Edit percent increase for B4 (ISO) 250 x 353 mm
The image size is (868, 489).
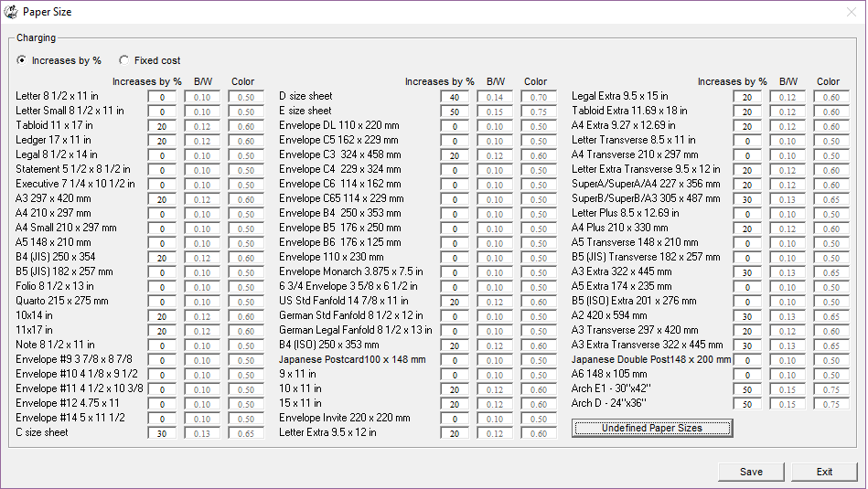(455, 345)
